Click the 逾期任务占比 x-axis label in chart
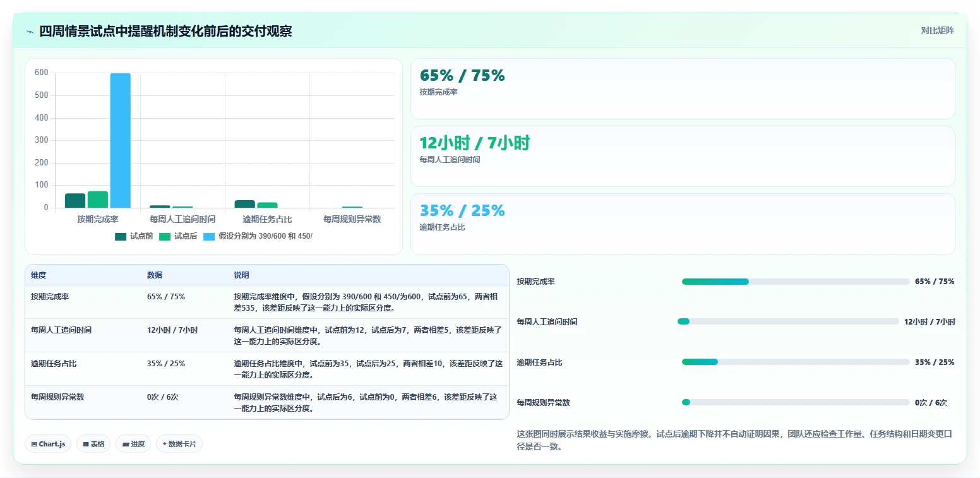980x478 pixels. click(x=267, y=219)
